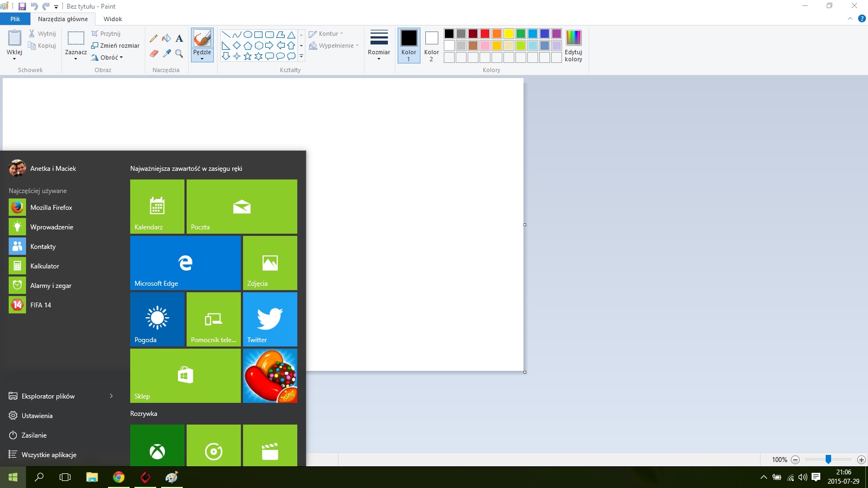Screen dimensions: 868x488
Task: Click the zoom out minus button
Action: 795,459
